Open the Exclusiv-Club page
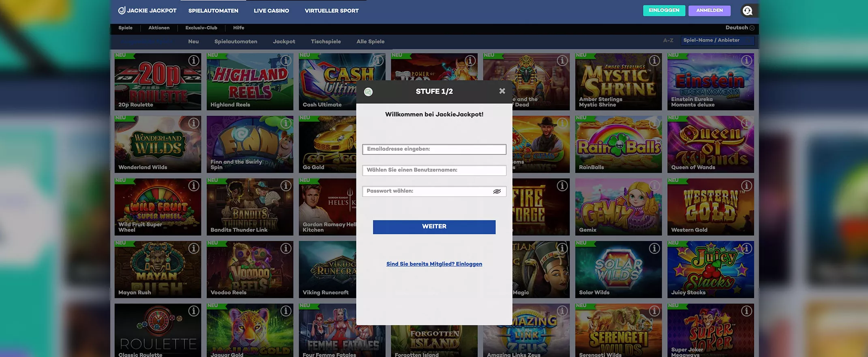This screenshot has width=868, height=357. click(x=201, y=28)
